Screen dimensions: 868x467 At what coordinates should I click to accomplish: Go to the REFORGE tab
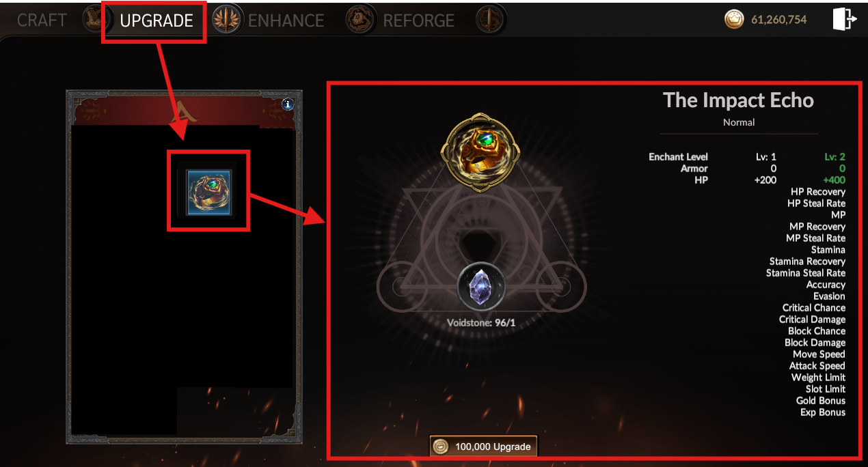(418, 20)
